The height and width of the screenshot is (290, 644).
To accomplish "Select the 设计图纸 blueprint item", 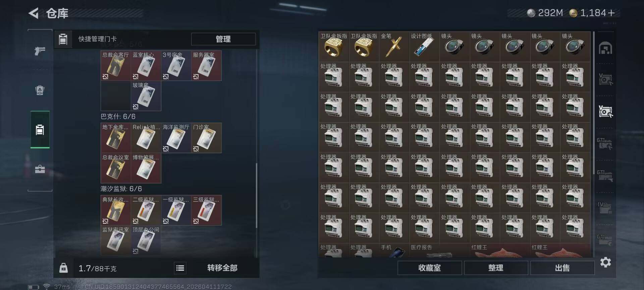I will click(x=424, y=47).
